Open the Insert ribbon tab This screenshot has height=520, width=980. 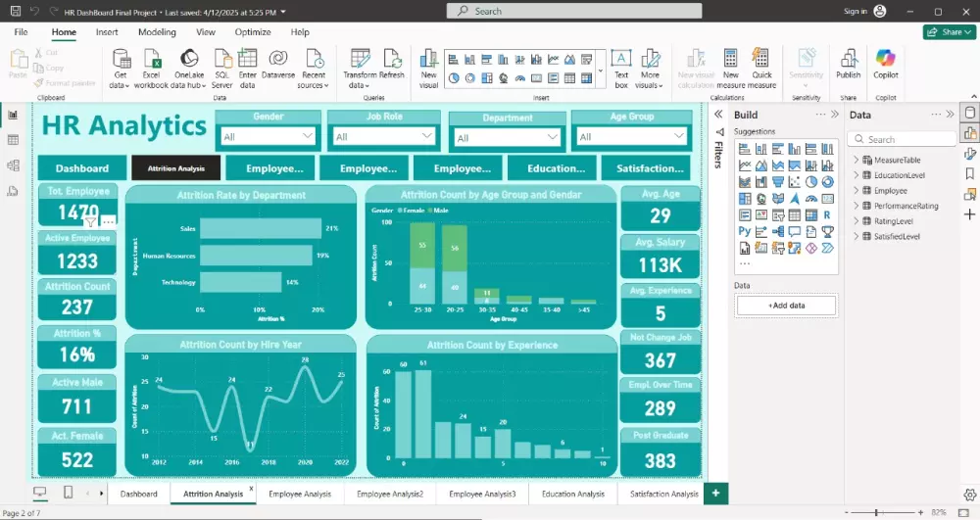tap(107, 32)
